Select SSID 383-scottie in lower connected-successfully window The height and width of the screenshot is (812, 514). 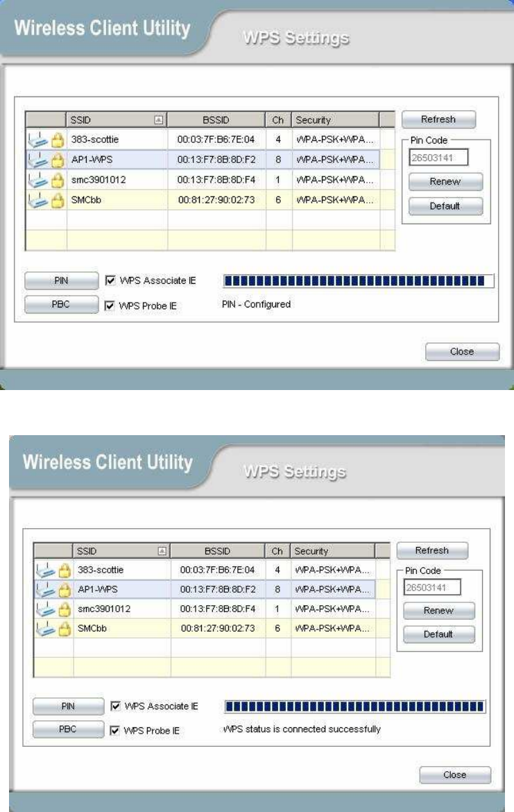[101, 570]
